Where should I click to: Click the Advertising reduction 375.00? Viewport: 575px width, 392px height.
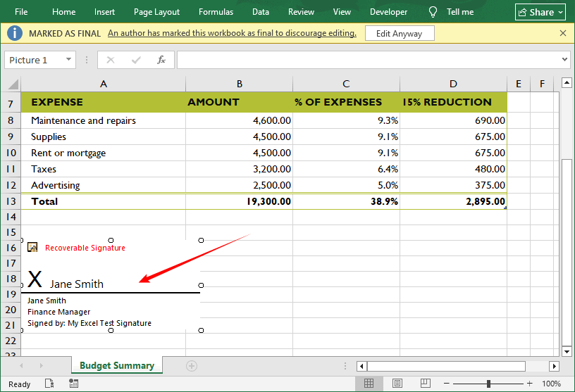pyautogui.click(x=453, y=185)
